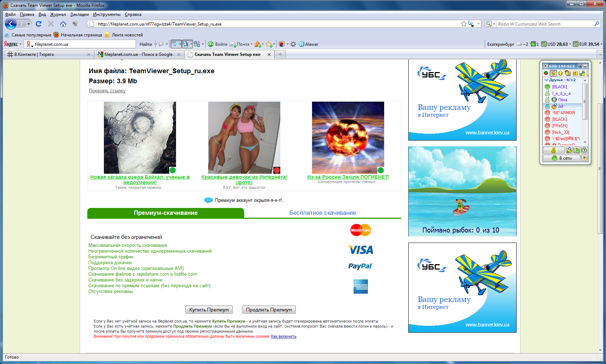Open the Закладки menu
The width and height of the screenshot is (606, 364).
79,14
